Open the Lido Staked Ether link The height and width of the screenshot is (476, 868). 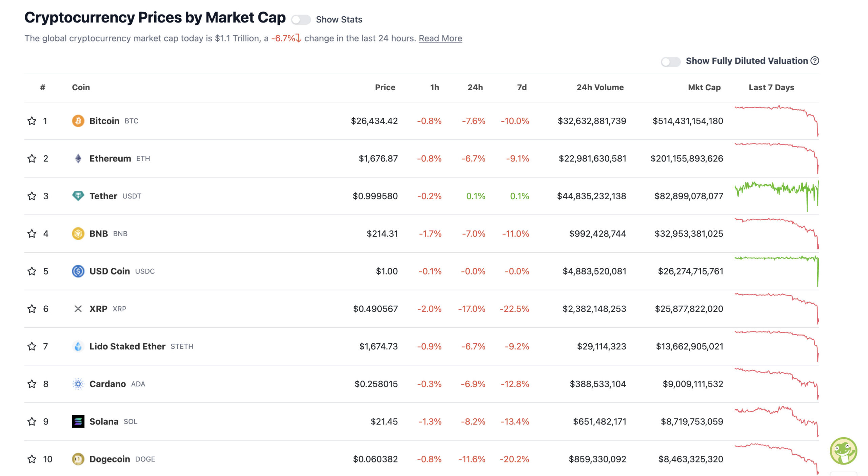127,346
